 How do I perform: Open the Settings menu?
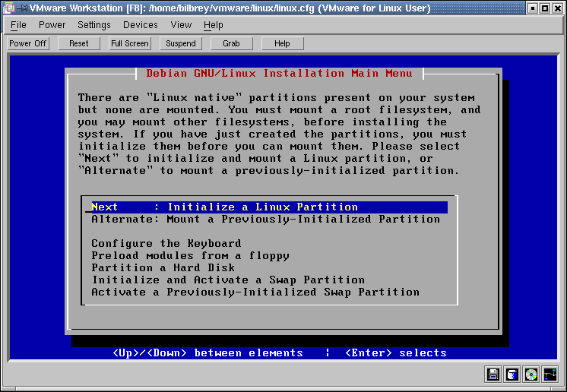(94, 25)
